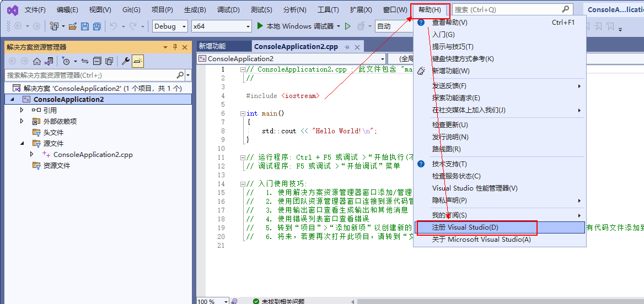The image size is (644, 304).
Task: Collapse all nodes in Solution Explorer
Action: tap(97, 62)
